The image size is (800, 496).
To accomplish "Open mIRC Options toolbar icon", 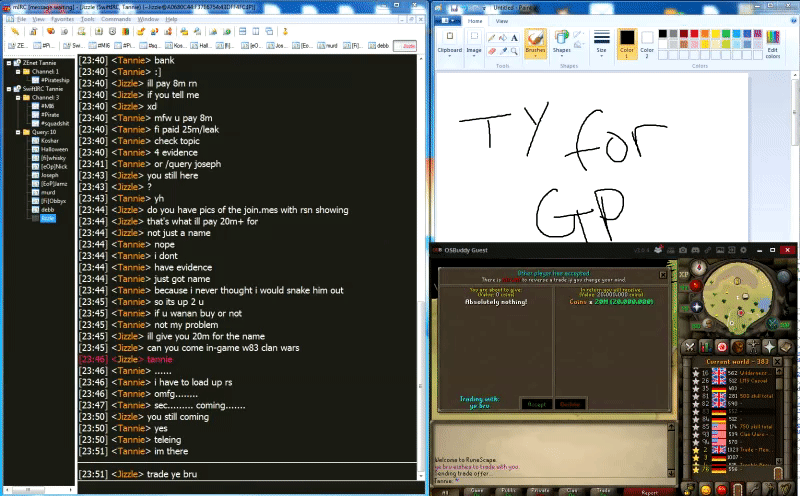I will coord(33,32).
